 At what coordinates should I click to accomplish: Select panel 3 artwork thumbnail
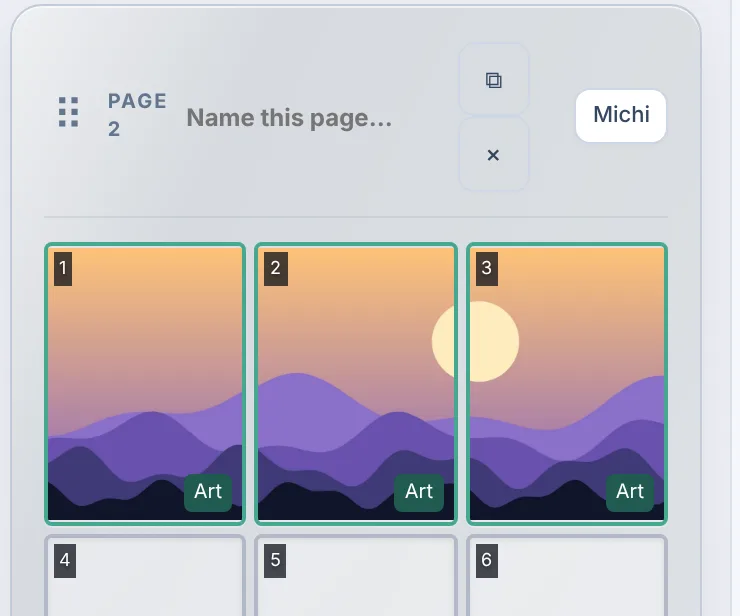point(567,384)
